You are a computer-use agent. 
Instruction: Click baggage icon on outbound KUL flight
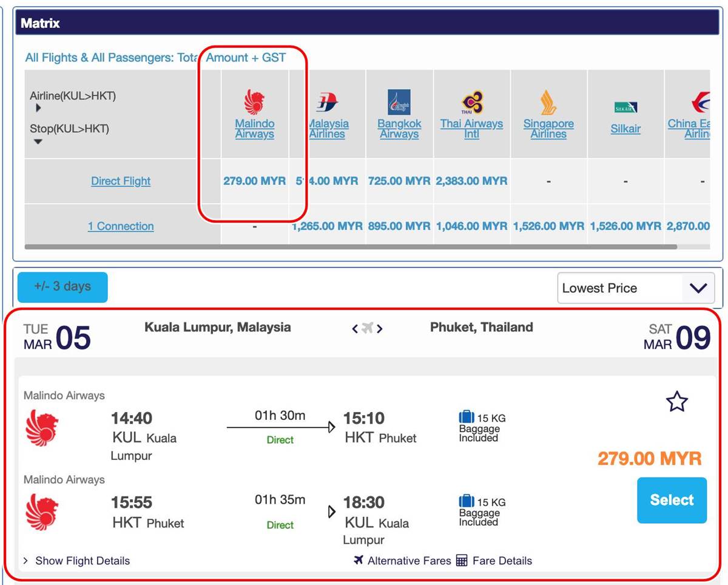click(x=467, y=417)
